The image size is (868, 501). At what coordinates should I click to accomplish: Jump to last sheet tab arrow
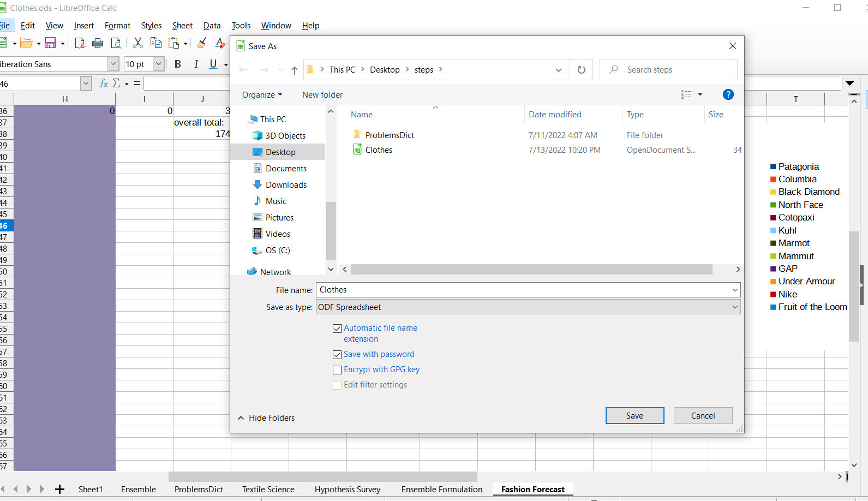[42, 490]
